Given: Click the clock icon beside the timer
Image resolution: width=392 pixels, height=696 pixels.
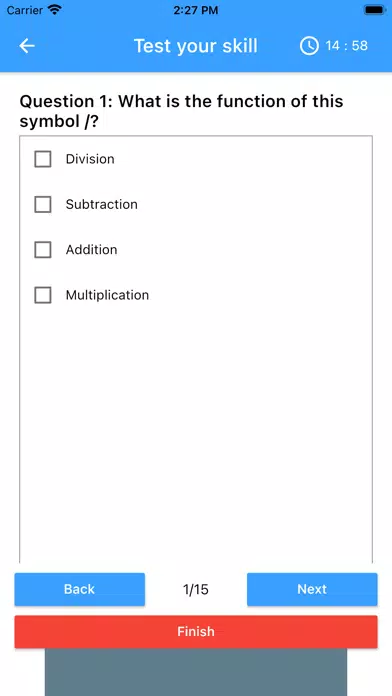Looking at the screenshot, I should pyautogui.click(x=309, y=46).
